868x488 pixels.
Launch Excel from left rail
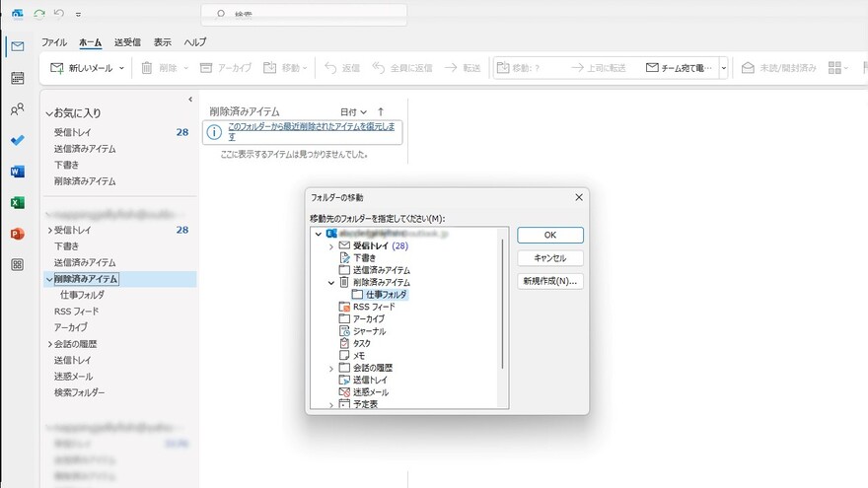pyautogui.click(x=17, y=202)
